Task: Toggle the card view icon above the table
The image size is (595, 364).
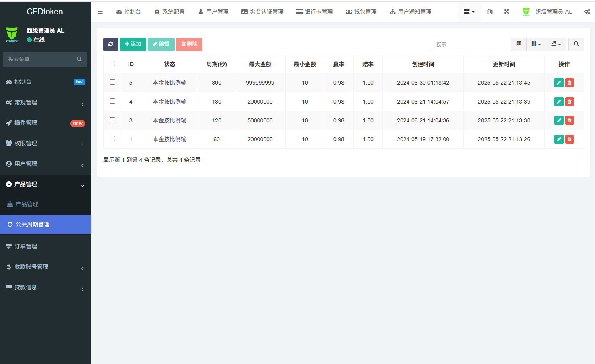Action: (518, 44)
